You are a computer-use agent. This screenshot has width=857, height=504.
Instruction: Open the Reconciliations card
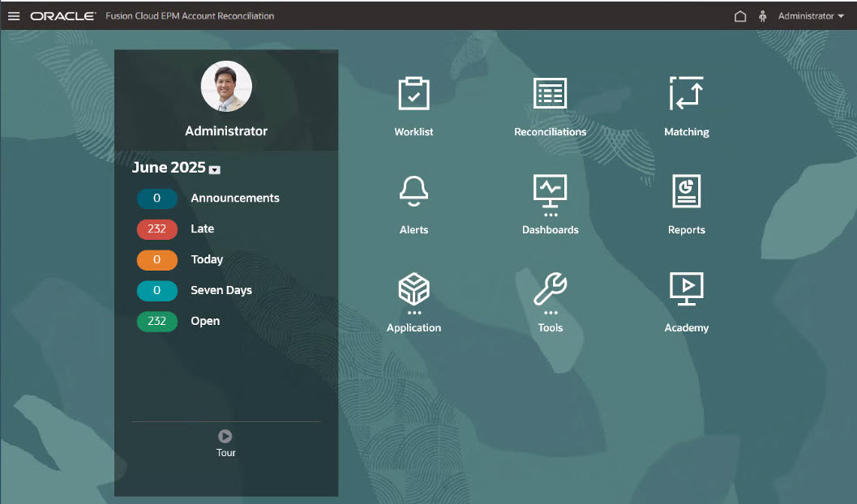(550, 106)
